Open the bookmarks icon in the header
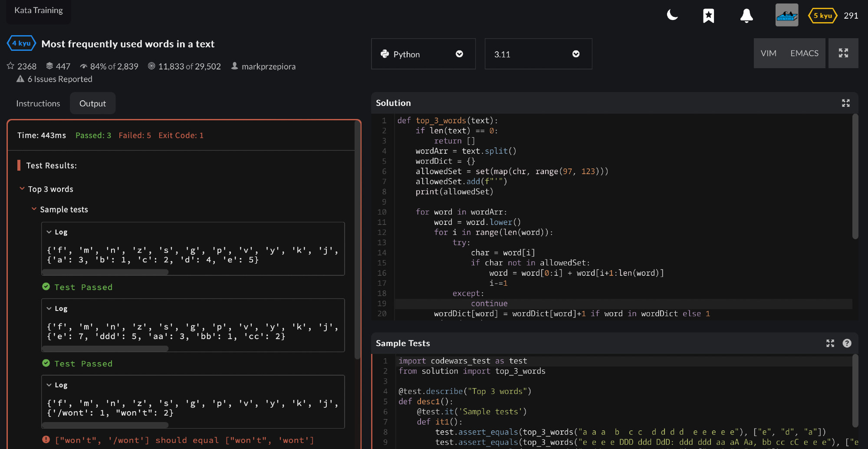 [709, 16]
